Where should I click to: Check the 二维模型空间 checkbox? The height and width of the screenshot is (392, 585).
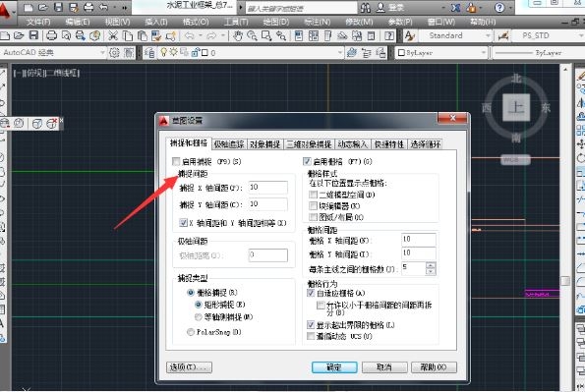(313, 195)
